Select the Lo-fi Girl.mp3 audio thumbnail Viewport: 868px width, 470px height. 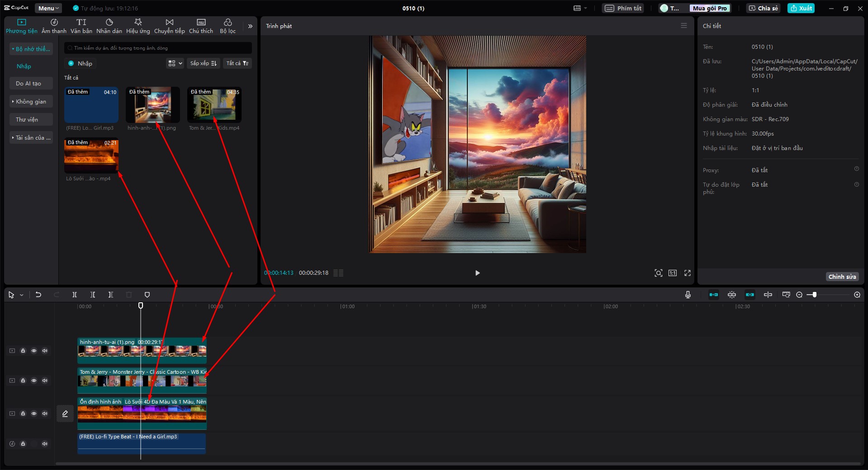(91, 105)
